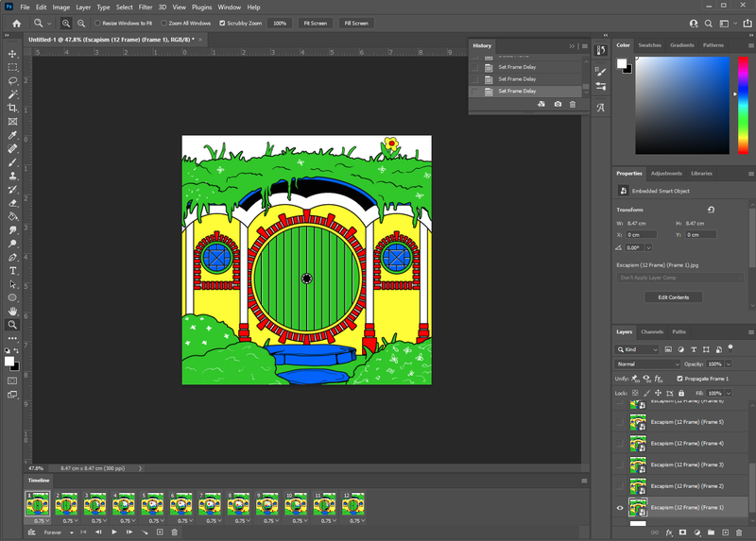Select the Move tool
Screen dimensions: 756x541
12,54
